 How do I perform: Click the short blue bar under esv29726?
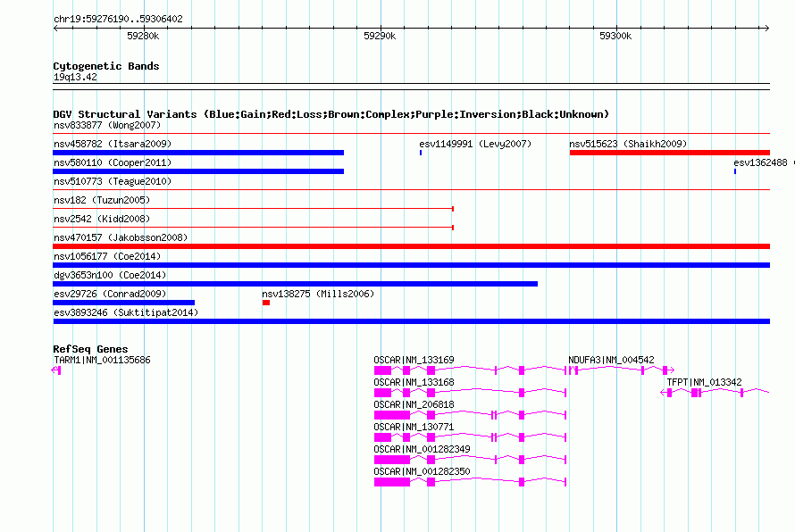pos(123,303)
